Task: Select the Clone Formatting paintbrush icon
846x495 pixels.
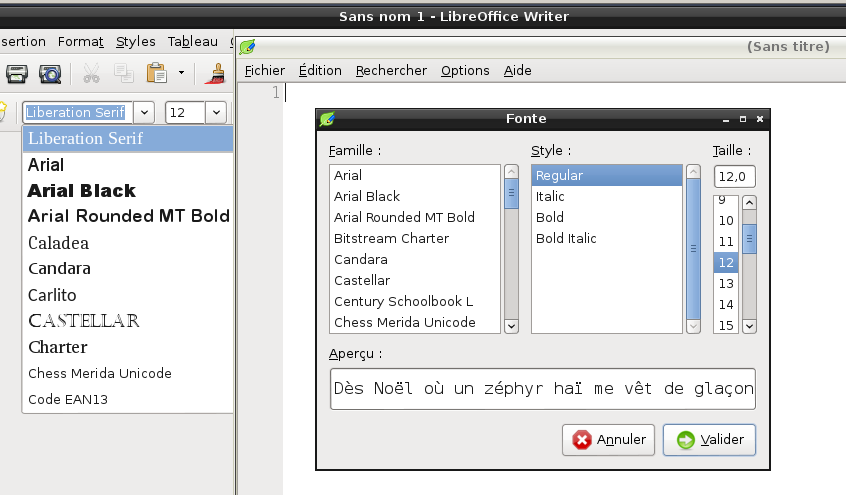Action: point(215,73)
